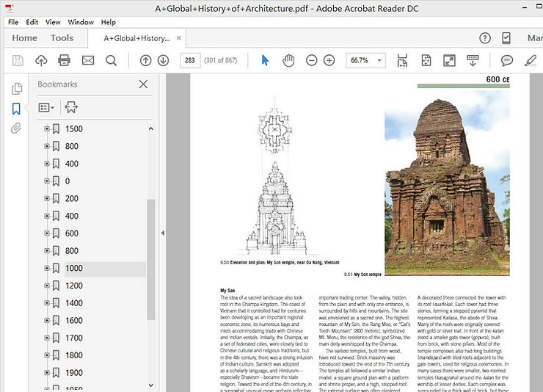
Task: Click the bookmarks list scrollbar thumb
Action: [x=150, y=259]
